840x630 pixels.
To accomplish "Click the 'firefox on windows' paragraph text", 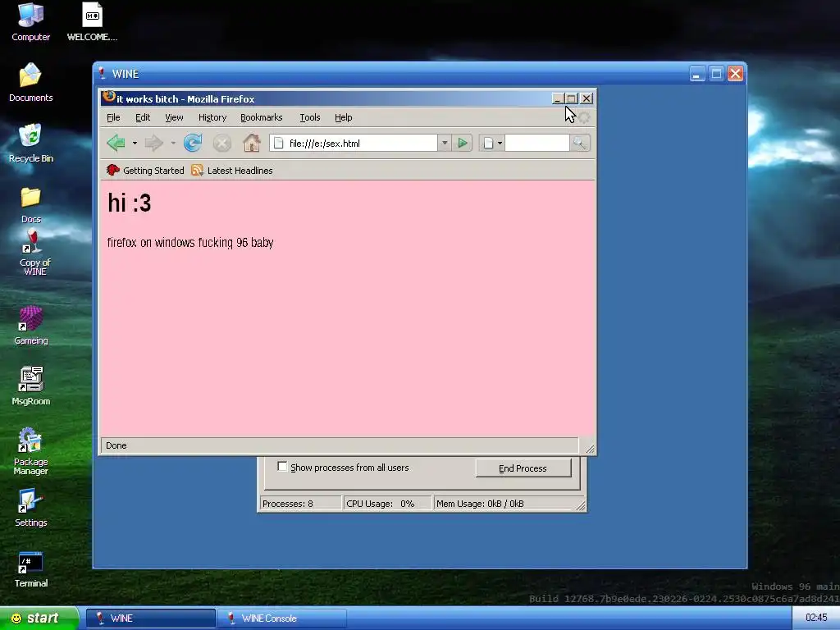I will tap(190, 243).
